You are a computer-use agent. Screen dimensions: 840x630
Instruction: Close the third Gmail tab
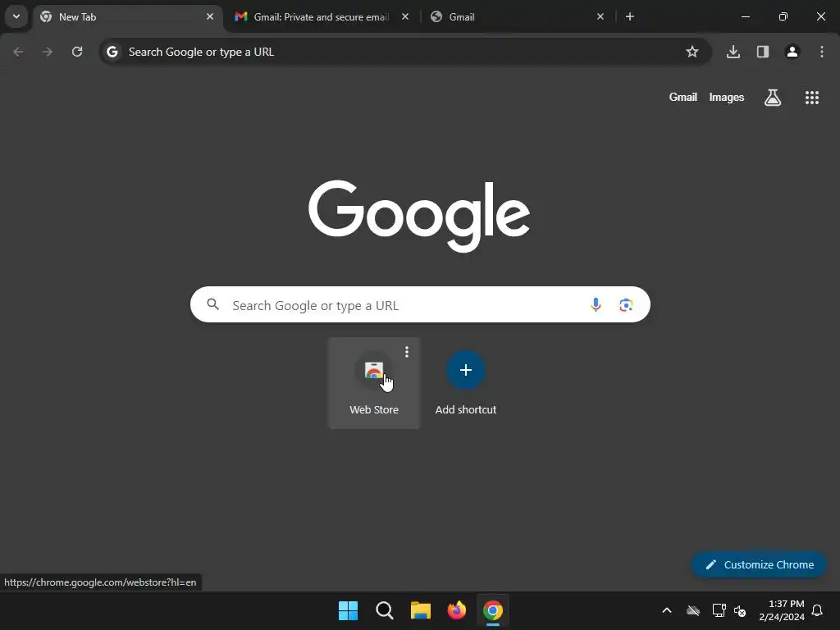pos(600,16)
